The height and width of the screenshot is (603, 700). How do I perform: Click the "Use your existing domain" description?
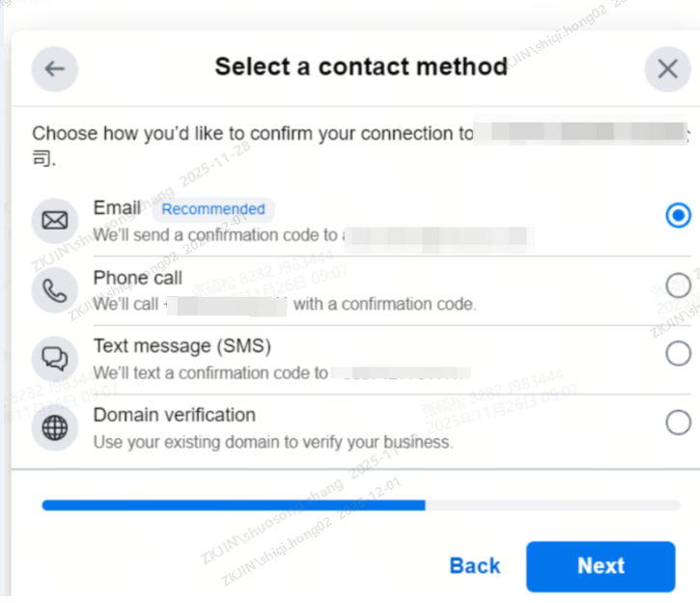point(272,443)
